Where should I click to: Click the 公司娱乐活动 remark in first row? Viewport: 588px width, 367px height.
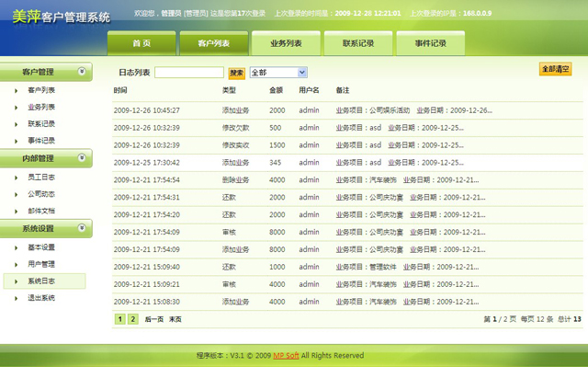390,110
